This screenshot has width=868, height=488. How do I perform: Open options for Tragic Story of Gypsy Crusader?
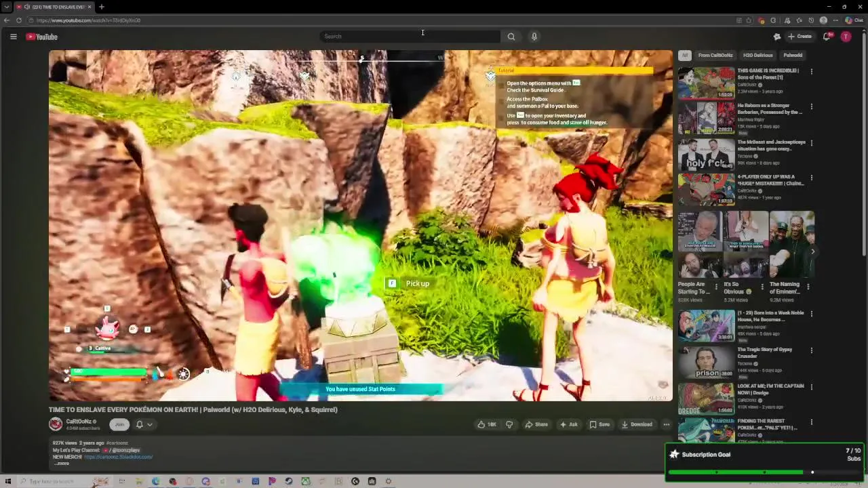[x=811, y=350]
